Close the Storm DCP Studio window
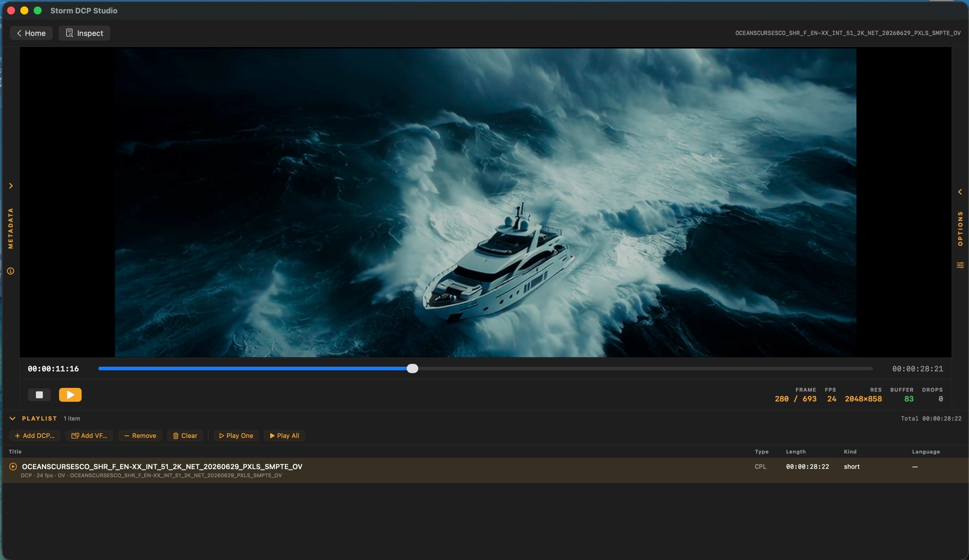 [11, 10]
